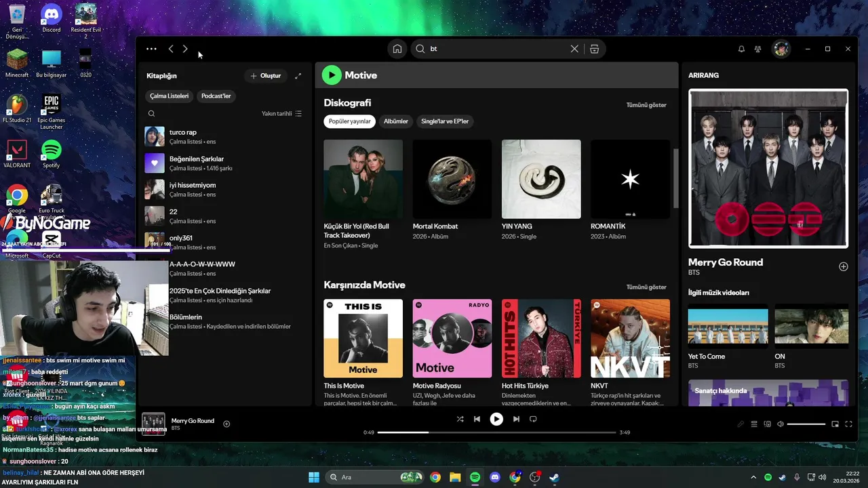Skip to the previous track

point(477,419)
